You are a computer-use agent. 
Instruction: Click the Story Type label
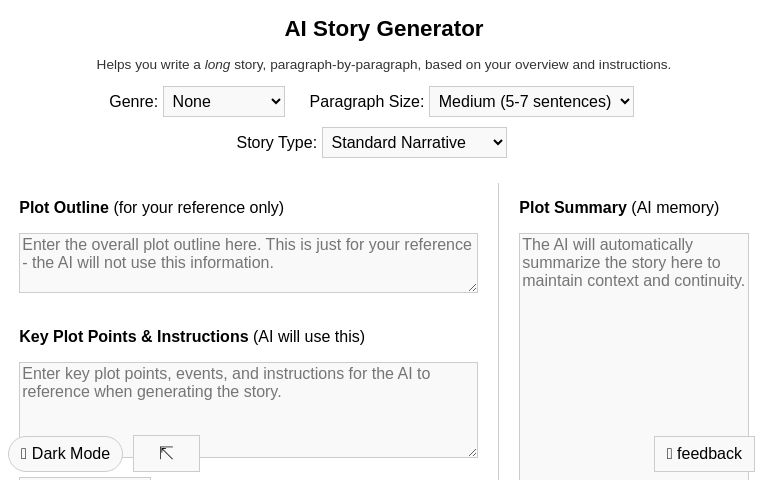tap(276, 142)
